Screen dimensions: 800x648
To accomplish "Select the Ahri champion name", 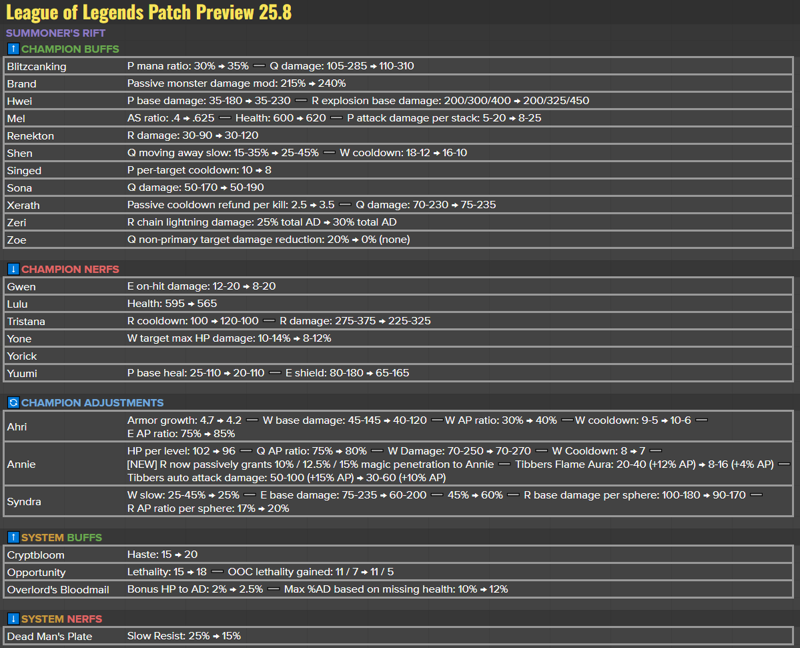I will click(16, 427).
